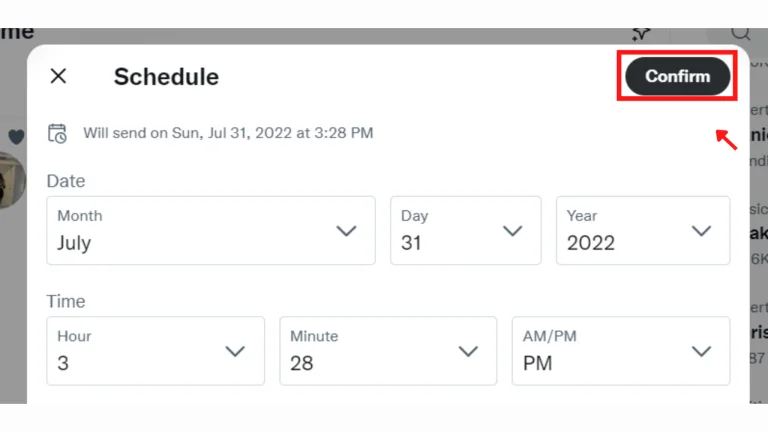Viewport: 768px width, 432px height.
Task: Click the calendar clock schedule icon
Action: point(58,133)
